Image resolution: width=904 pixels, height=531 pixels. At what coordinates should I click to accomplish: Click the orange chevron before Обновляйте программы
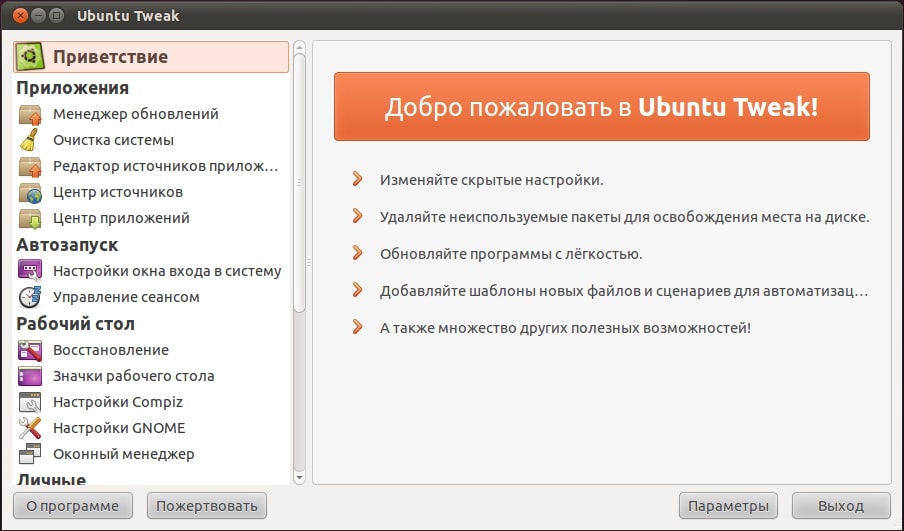pyautogui.click(x=357, y=253)
